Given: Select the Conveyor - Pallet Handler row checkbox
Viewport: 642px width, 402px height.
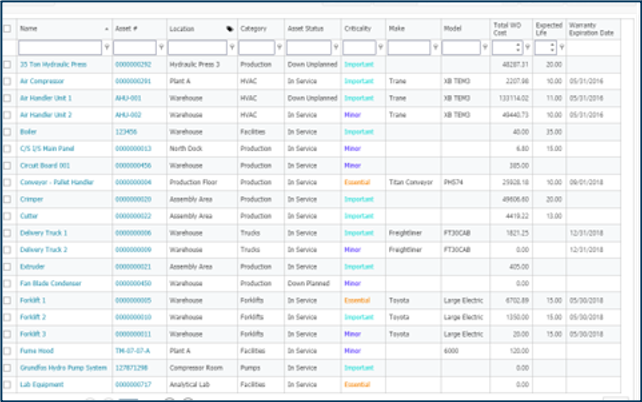Looking at the screenshot, I should (x=7, y=182).
